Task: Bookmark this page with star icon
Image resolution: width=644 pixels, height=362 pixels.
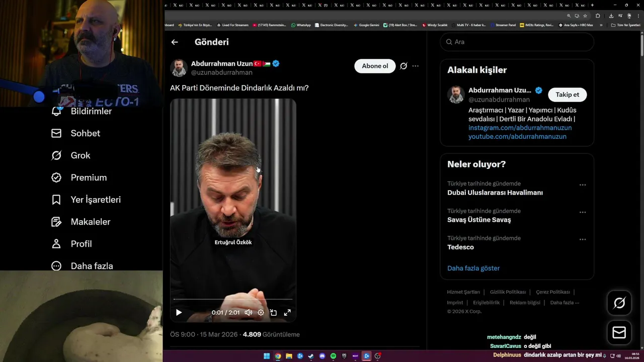Action: point(585,16)
